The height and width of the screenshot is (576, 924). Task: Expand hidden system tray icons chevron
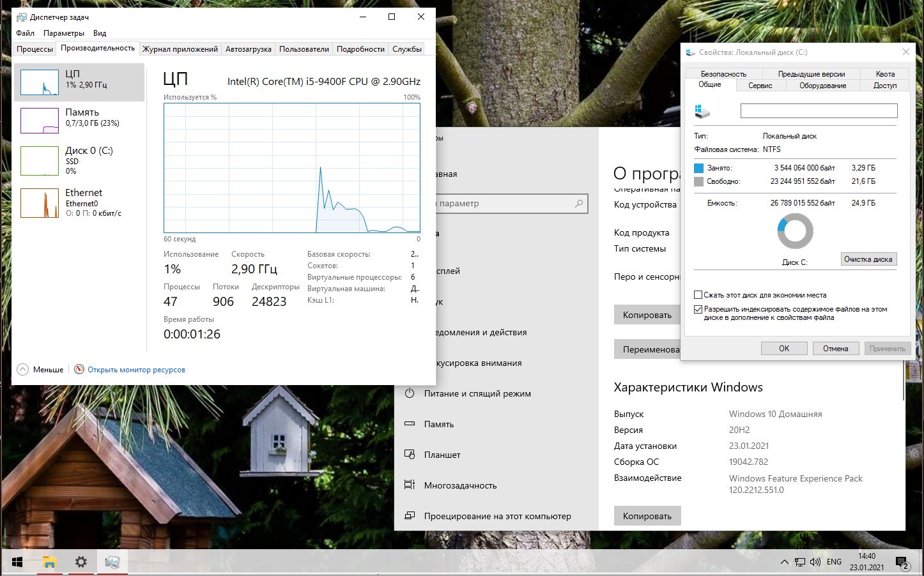[x=784, y=562]
